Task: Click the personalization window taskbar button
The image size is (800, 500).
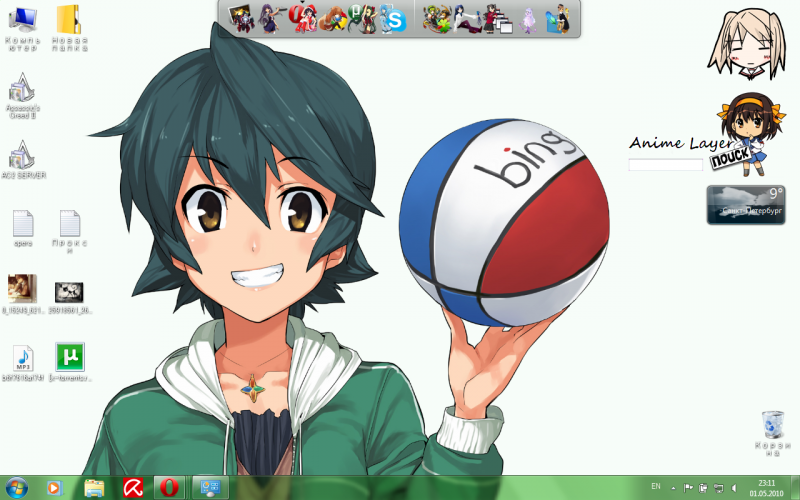Action: (x=211, y=488)
